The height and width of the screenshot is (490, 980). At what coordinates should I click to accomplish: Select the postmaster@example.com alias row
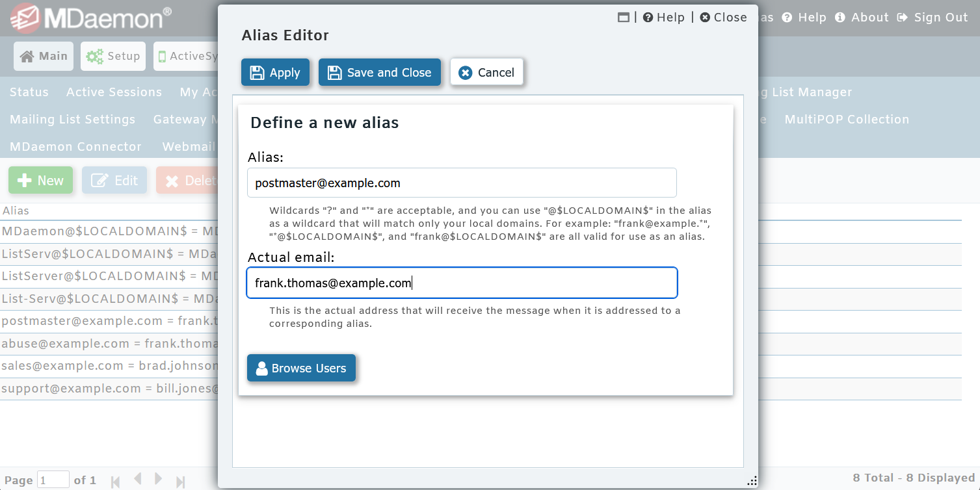[x=109, y=321]
